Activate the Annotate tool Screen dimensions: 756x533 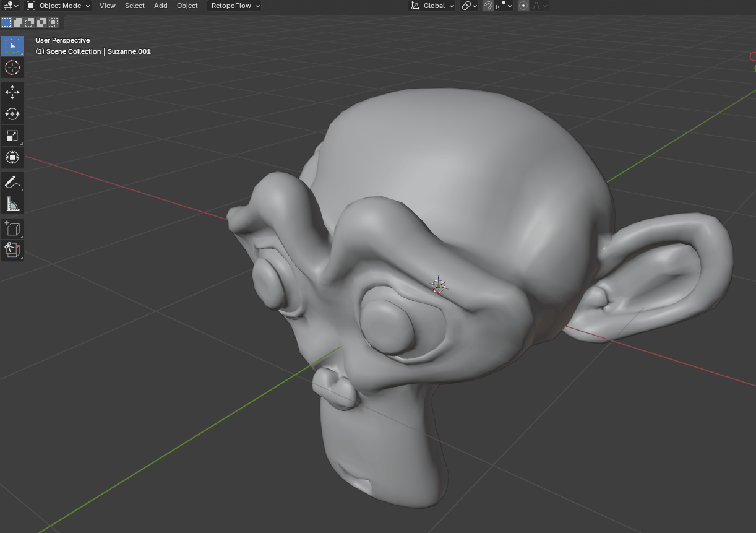[x=12, y=182]
